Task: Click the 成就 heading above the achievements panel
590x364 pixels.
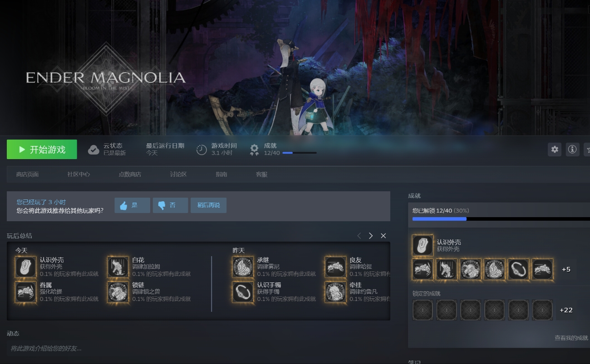Action: pos(414,196)
